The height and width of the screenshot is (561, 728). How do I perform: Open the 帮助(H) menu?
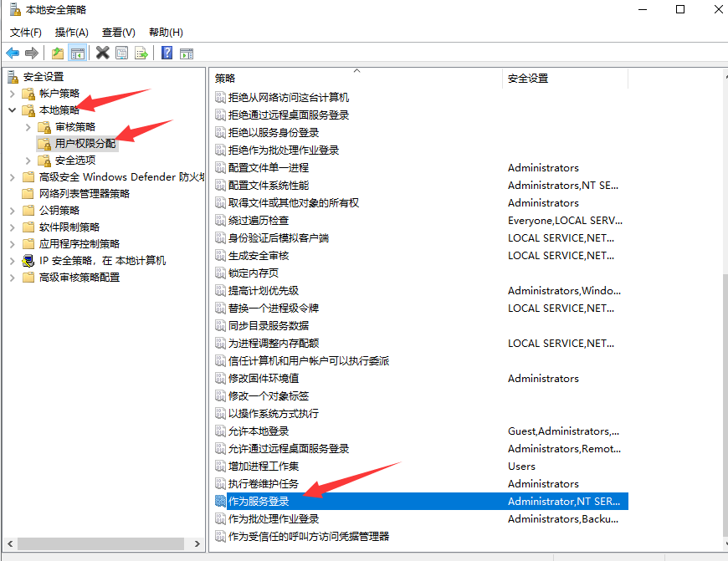coord(166,33)
